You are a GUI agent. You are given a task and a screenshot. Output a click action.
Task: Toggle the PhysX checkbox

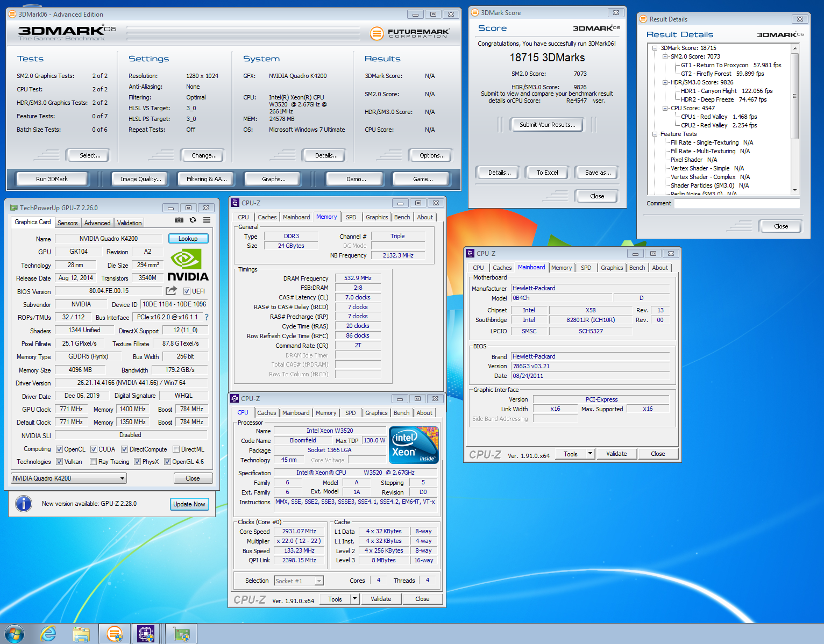coord(137,462)
